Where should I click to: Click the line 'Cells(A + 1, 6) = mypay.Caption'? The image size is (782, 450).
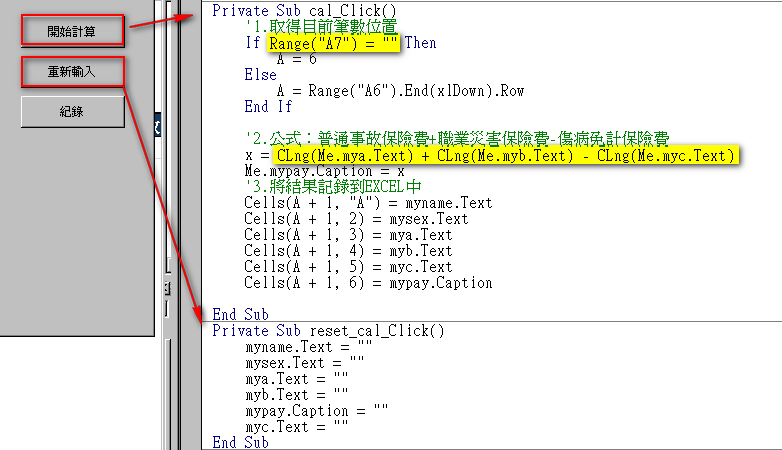[x=368, y=283]
